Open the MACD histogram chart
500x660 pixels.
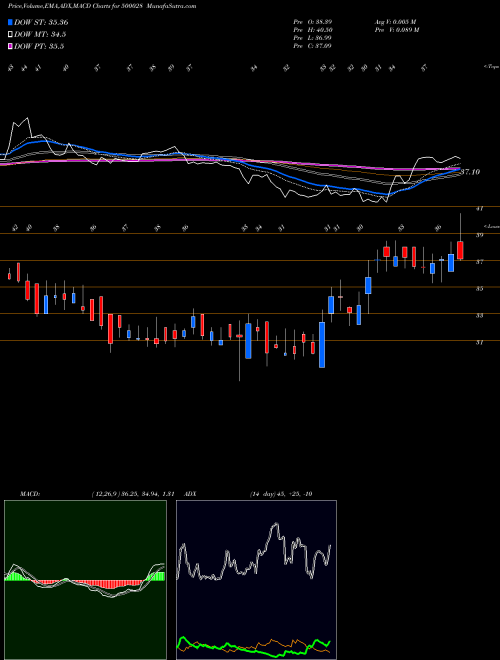coord(85,580)
